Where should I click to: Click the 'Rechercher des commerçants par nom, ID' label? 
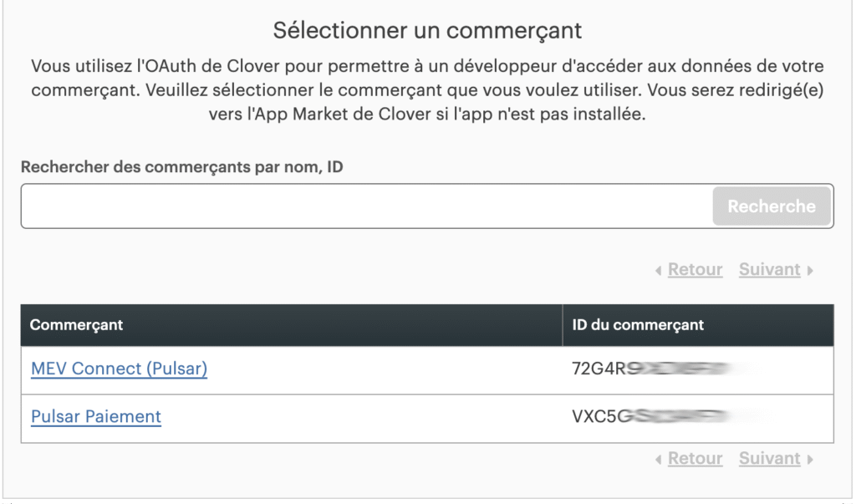tap(182, 166)
